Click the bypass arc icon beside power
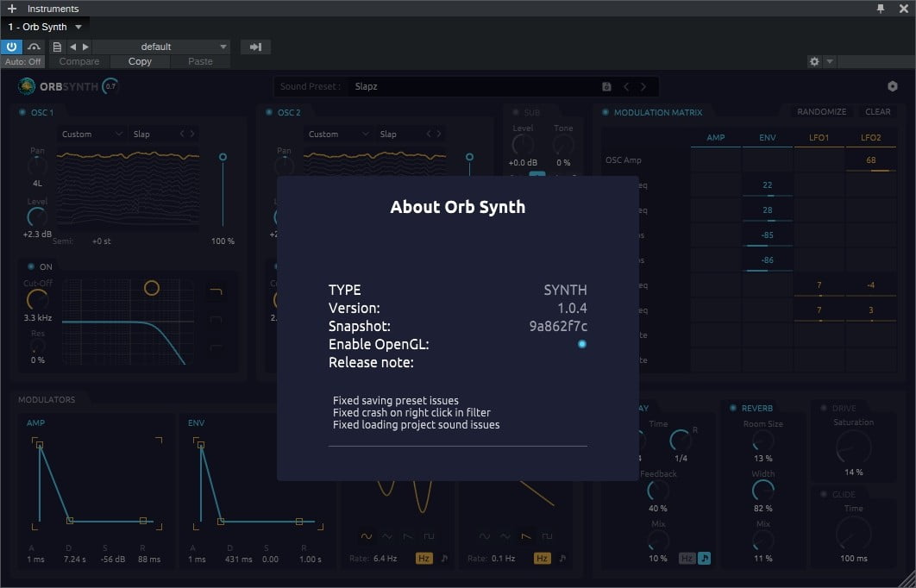This screenshot has height=588, width=916. click(x=34, y=47)
